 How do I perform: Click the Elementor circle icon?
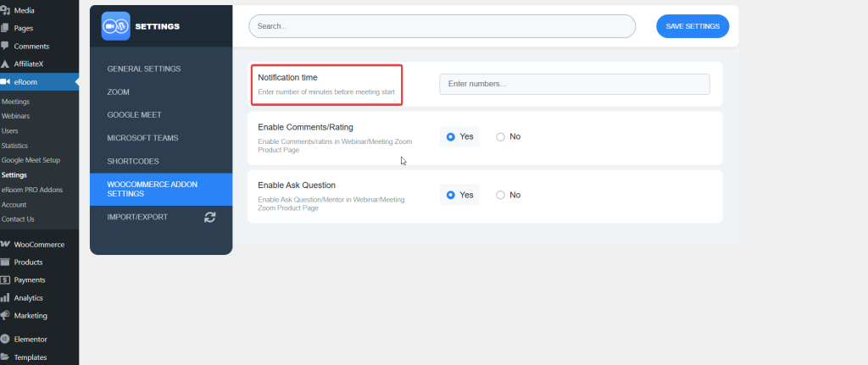point(5,339)
